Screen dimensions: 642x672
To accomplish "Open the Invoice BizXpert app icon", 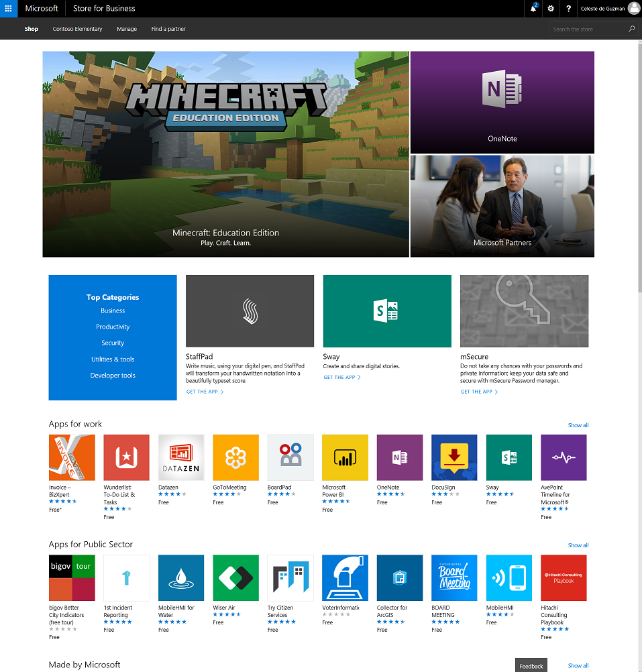I will 72,457.
